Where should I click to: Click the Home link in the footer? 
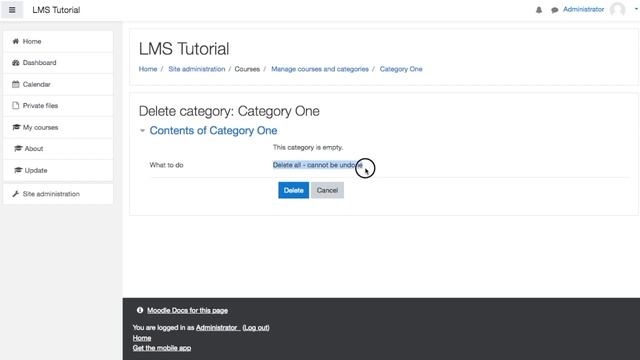tap(142, 338)
